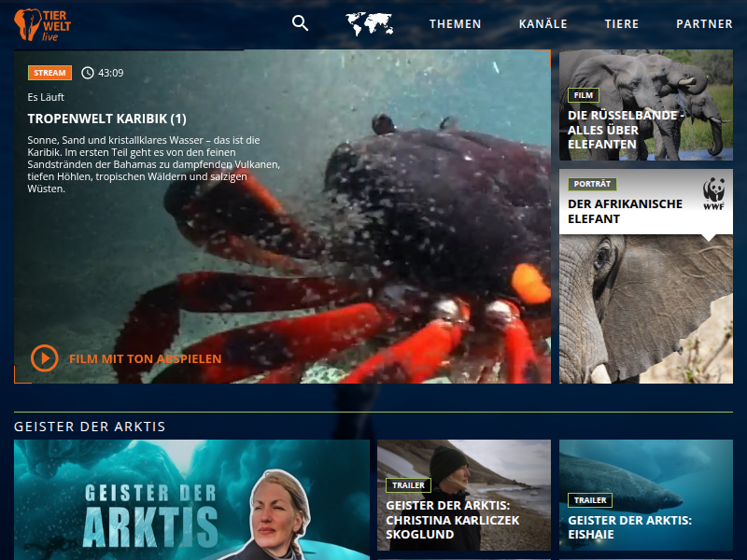Click the FILM badge on elephant card

(x=583, y=95)
